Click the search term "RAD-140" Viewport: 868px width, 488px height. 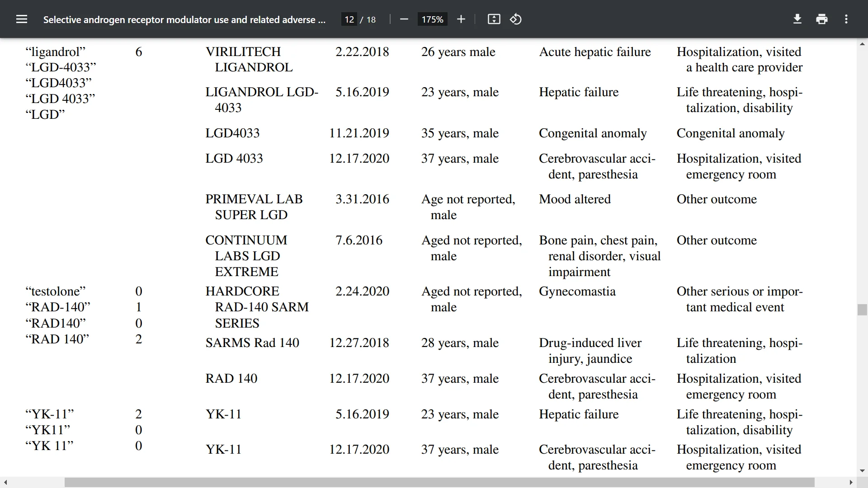[57, 307]
